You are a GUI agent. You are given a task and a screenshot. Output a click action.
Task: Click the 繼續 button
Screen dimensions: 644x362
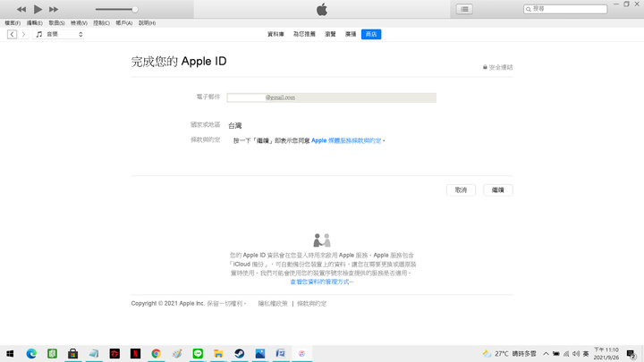498,190
